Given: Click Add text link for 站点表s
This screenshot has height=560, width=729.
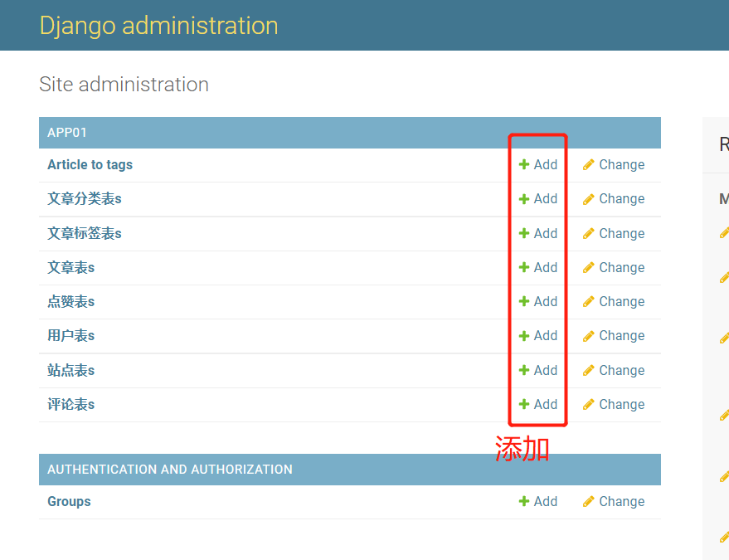Looking at the screenshot, I should pyautogui.click(x=546, y=370).
